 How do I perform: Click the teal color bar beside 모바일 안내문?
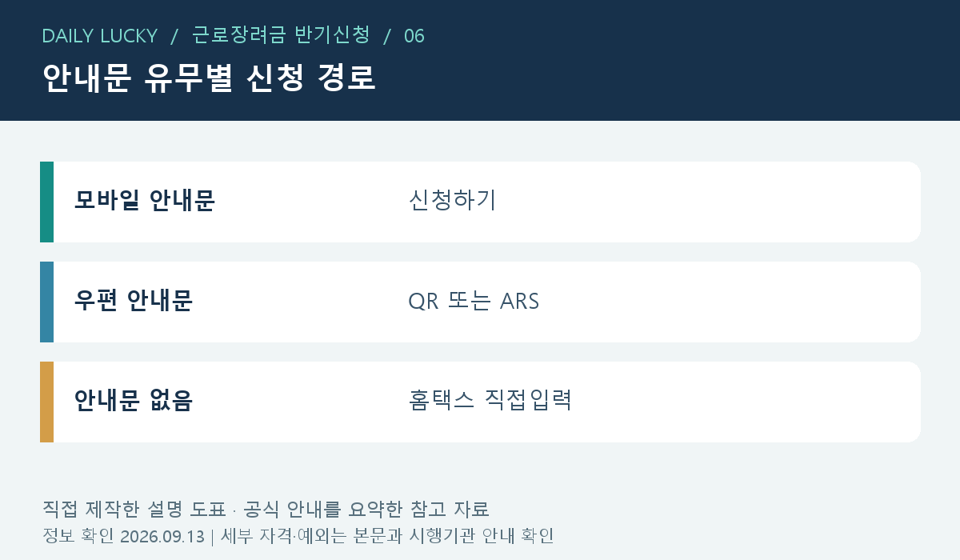(x=46, y=202)
